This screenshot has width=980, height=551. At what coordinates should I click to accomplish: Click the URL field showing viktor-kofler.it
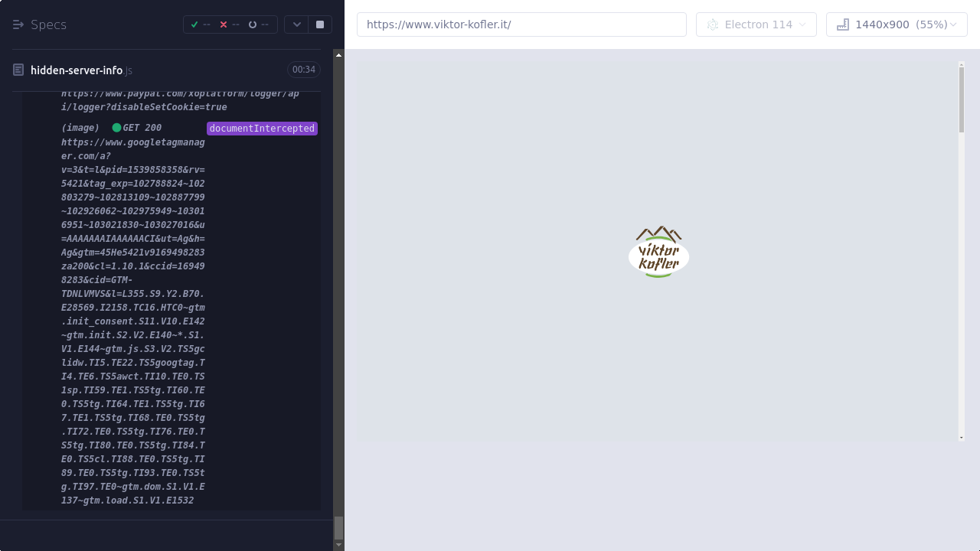(x=521, y=24)
